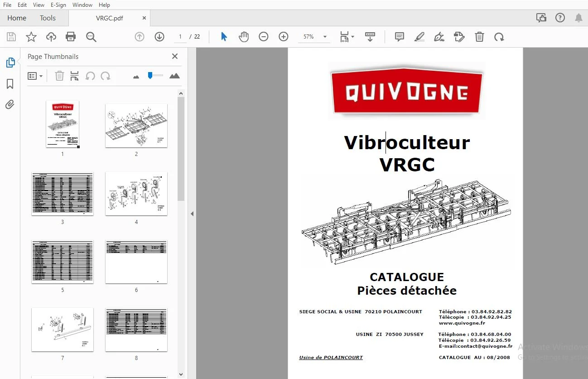Rotate thumbnail pages clockwise
588x379 pixels.
click(x=106, y=76)
